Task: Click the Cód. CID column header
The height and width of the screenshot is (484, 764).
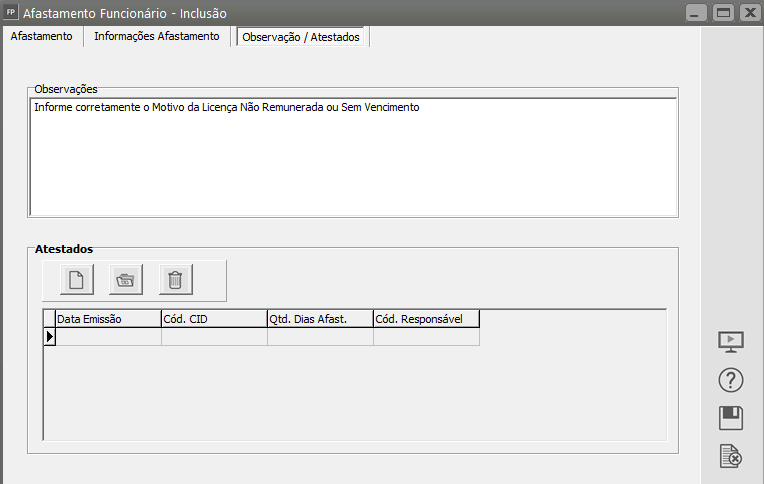Action: (x=214, y=319)
